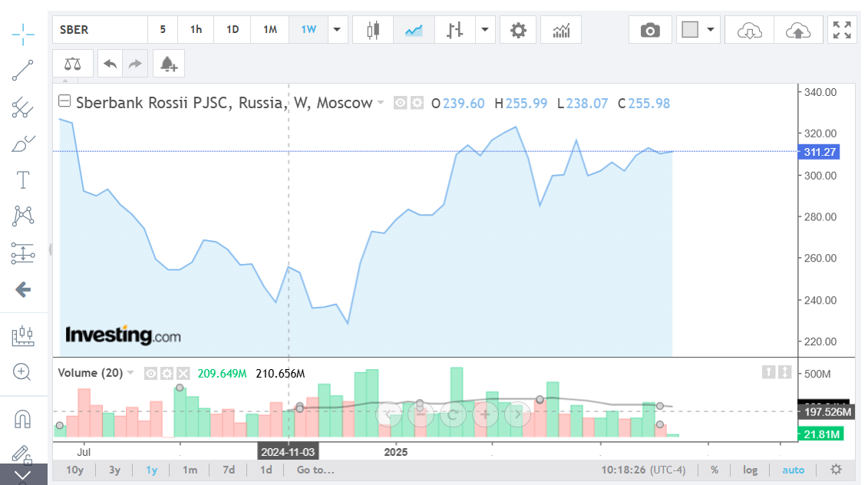The image size is (868, 485).
Task: Open Volume indicator settings gear
Action: coord(167,374)
